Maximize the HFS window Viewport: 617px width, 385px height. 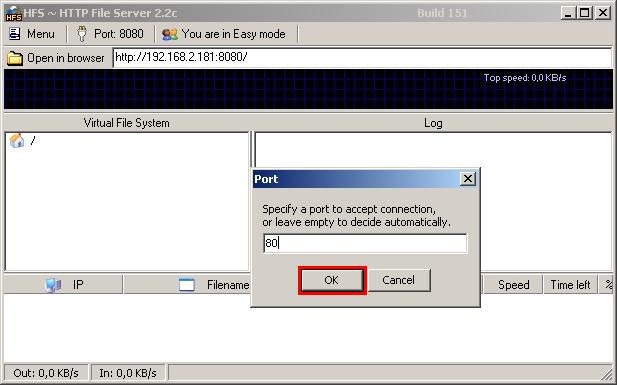585,13
